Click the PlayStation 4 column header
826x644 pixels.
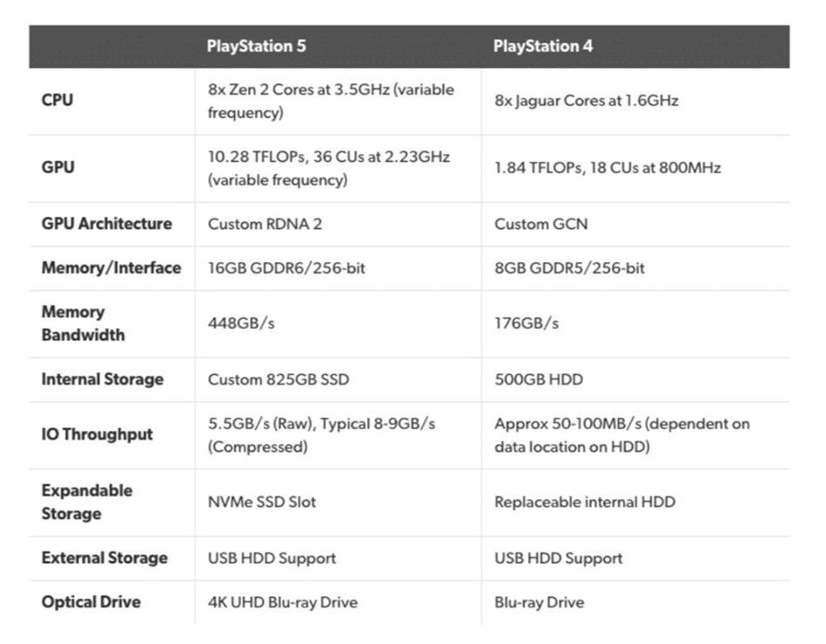[542, 46]
